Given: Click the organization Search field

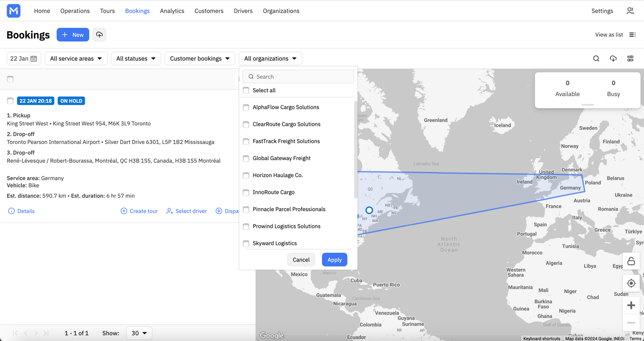Looking at the screenshot, I should 298,77.
